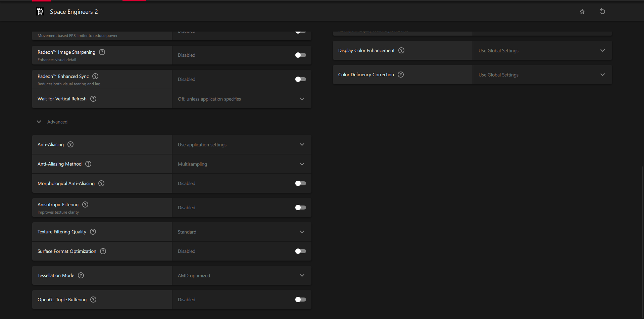The height and width of the screenshot is (319, 644).
Task: Open help for Texture Filtering Quality
Action: click(93, 232)
